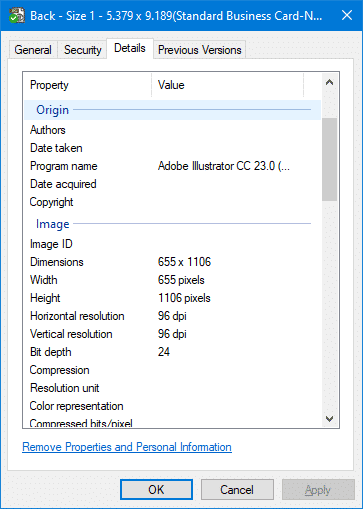Click the scroll up arrow
The image size is (363, 509).
tap(329, 82)
